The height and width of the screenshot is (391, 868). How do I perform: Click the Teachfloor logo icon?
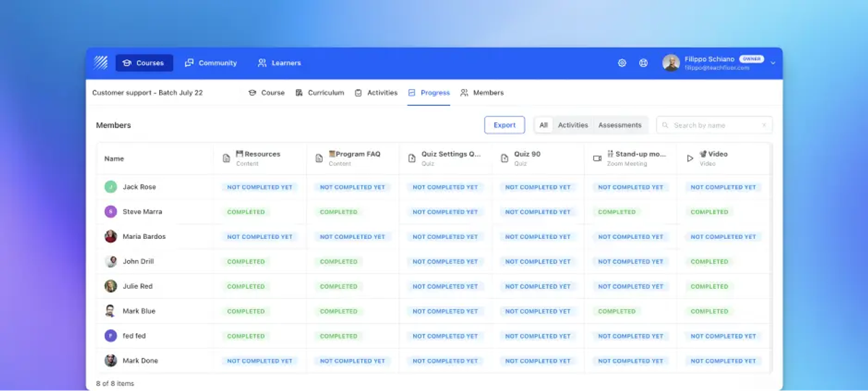point(101,63)
